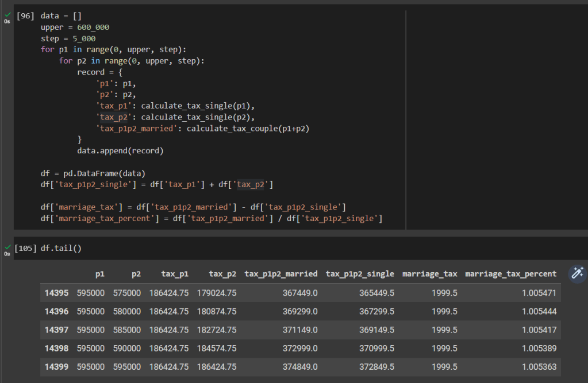Click the 367449.0 value in the table
This screenshot has height=383, width=588.
click(300, 293)
